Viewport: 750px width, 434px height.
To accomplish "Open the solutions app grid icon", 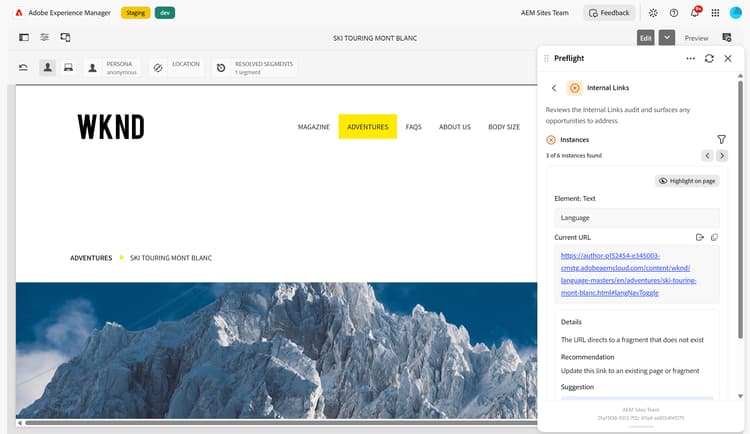I will (715, 13).
